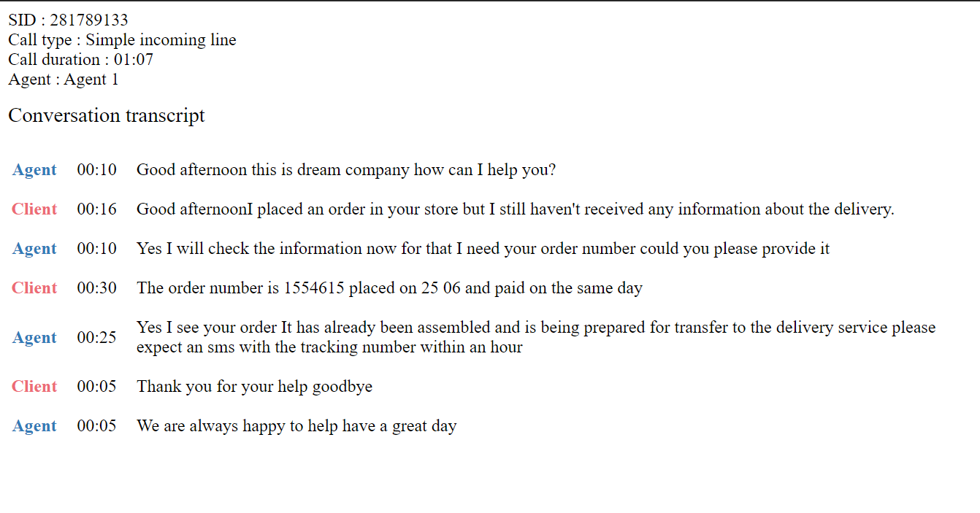
Task: Click the first Agent speaker label
Action: 34,170
